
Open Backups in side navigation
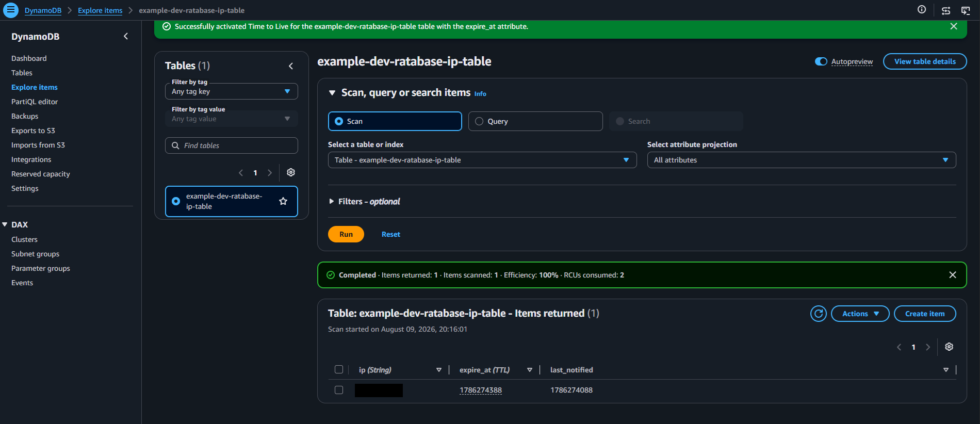(25, 116)
